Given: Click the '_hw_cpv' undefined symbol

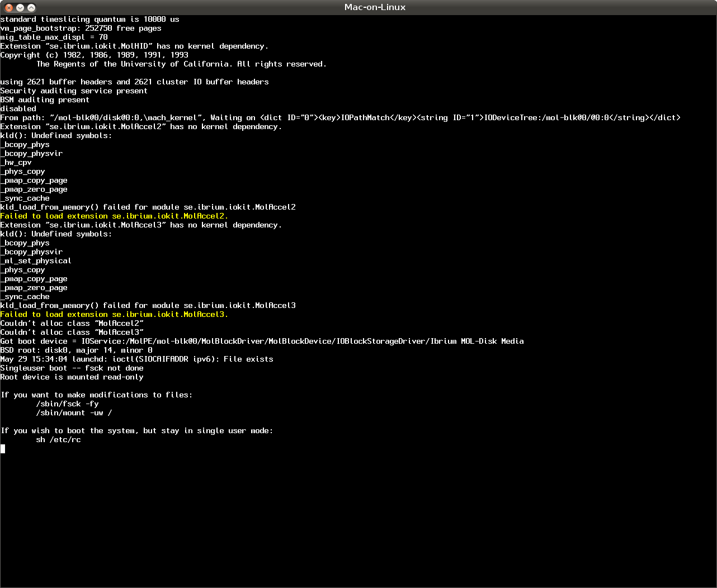Looking at the screenshot, I should (x=16, y=163).
